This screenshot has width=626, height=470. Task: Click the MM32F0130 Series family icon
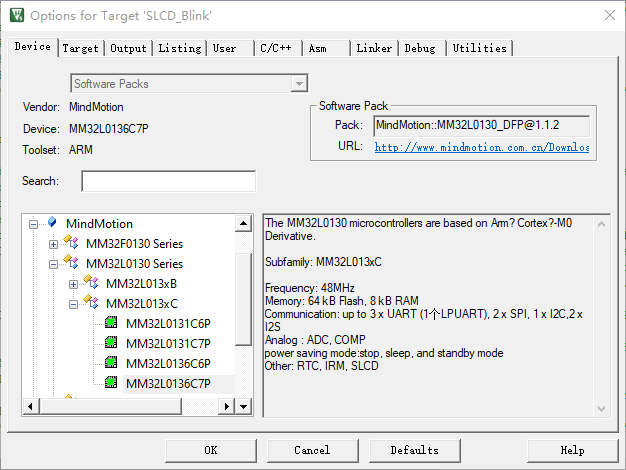(x=72, y=243)
